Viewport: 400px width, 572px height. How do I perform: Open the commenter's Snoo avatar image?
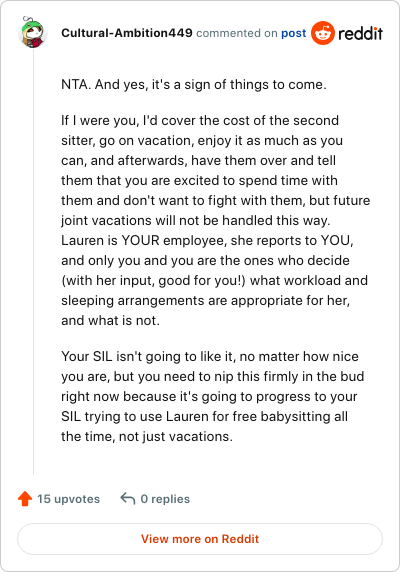(32, 32)
